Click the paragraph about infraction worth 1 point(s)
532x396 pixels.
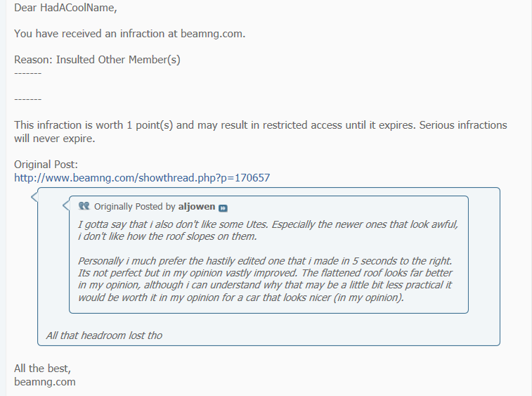pos(261,132)
